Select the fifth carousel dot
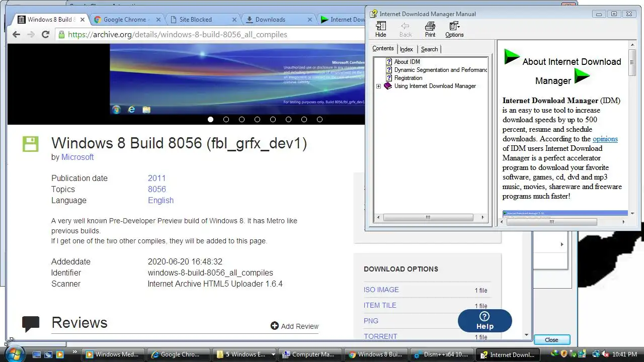This screenshot has height=362, width=644. 273,119
